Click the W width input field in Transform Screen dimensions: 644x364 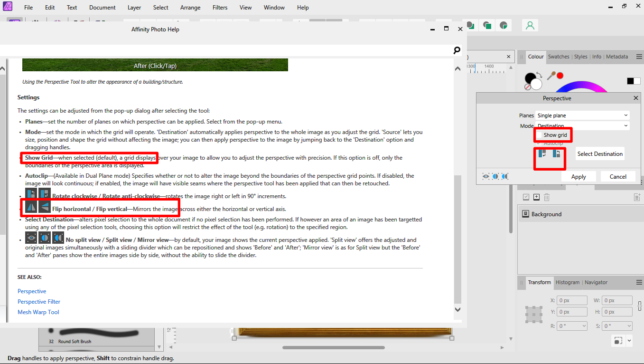coord(616,300)
